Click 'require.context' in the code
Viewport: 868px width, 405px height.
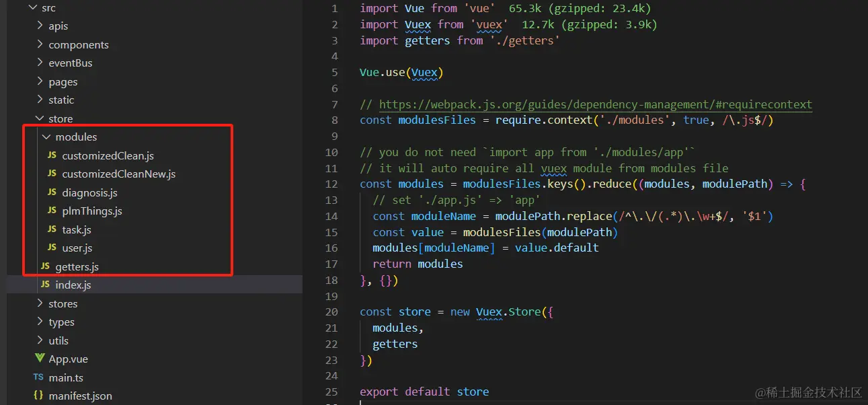tap(543, 120)
